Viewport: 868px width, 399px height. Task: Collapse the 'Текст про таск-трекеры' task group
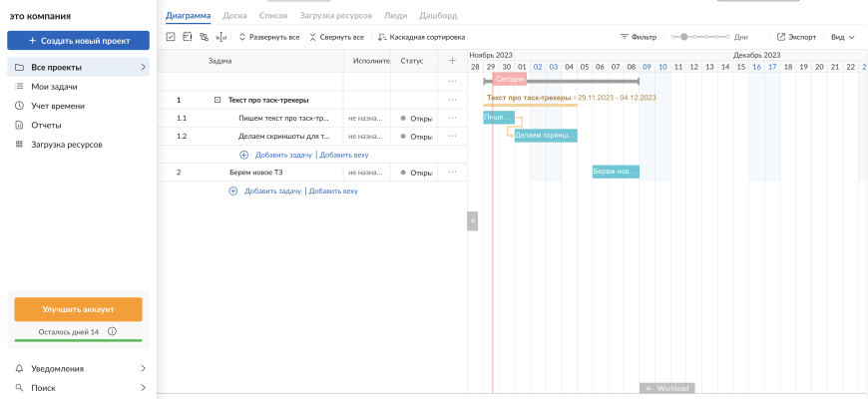tap(217, 100)
